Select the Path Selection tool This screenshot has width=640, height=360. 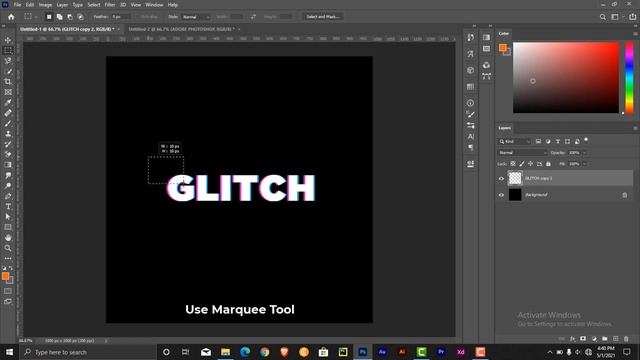(x=8, y=217)
